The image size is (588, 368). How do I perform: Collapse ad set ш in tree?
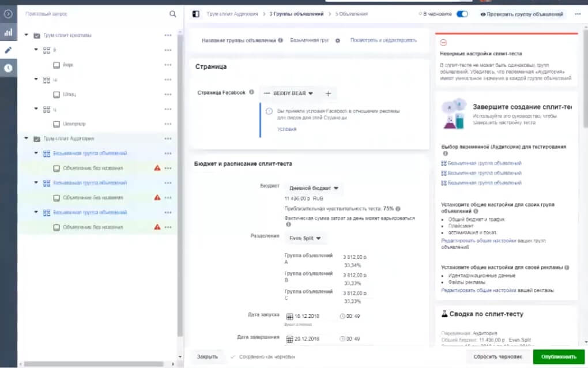(36, 79)
